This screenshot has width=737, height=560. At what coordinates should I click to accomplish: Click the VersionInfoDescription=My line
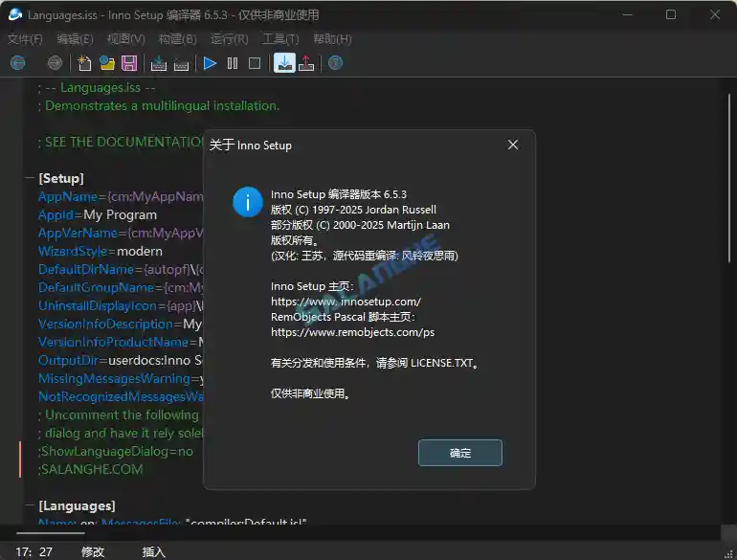point(121,324)
